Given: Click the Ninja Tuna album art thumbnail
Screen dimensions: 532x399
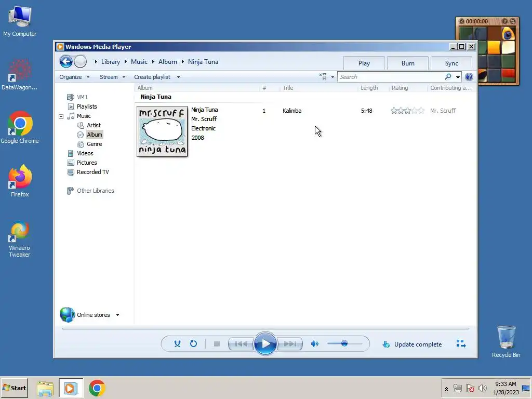Looking at the screenshot, I should click(x=162, y=131).
